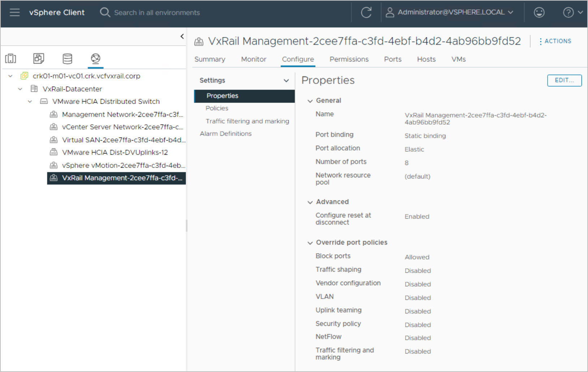Switch to the Monitor tab
Viewport: 588px width, 372px height.
click(x=254, y=59)
